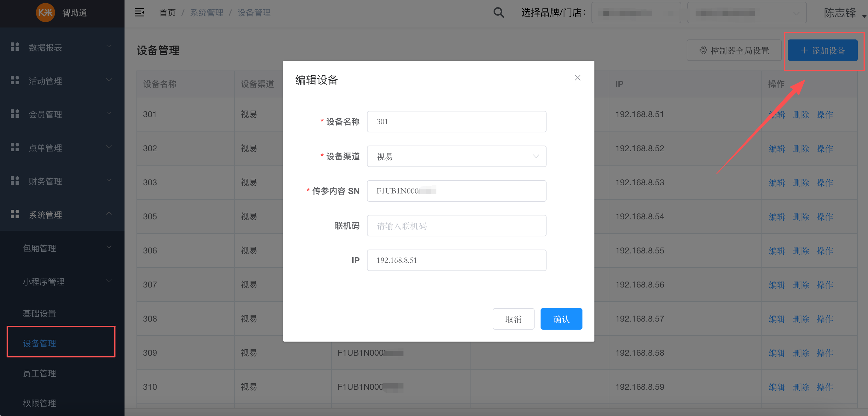The height and width of the screenshot is (416, 868).
Task: Click the search magnifier icon
Action: pyautogui.click(x=499, y=13)
